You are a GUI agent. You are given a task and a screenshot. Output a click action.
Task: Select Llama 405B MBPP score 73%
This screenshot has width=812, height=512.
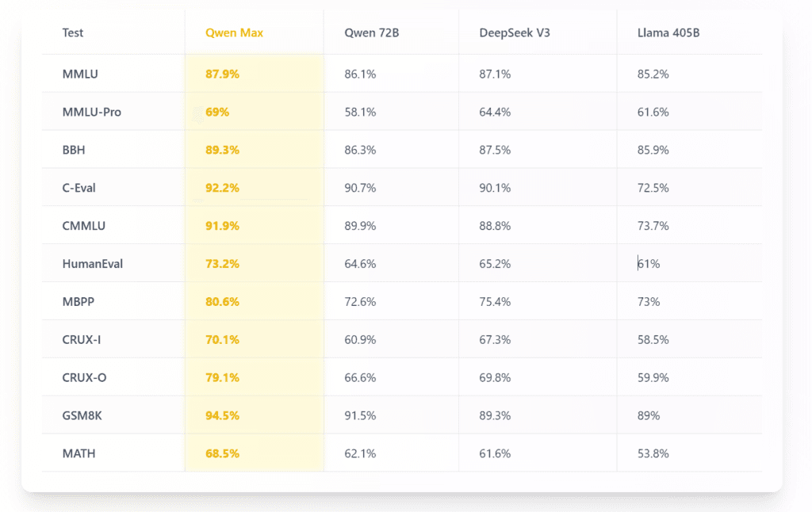(x=649, y=302)
